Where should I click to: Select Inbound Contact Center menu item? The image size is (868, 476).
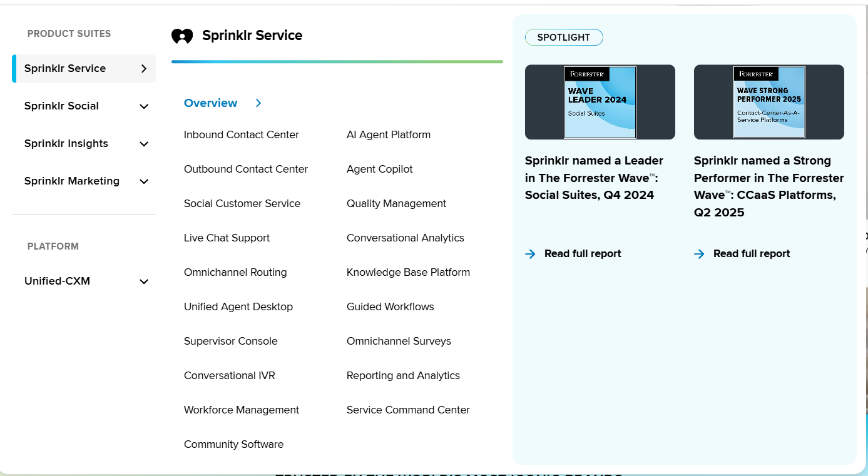[241, 134]
